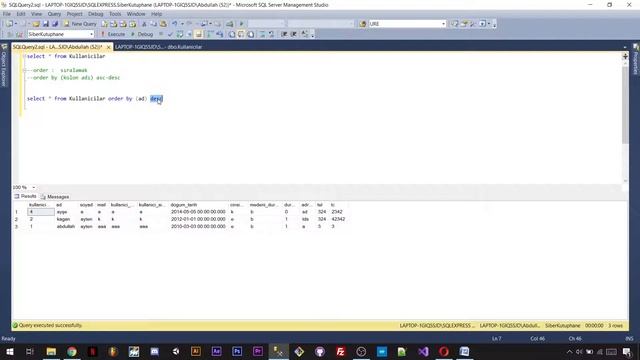Open Photoshop from the taskbar
The width and height of the screenshot is (640, 360).
click(237, 351)
